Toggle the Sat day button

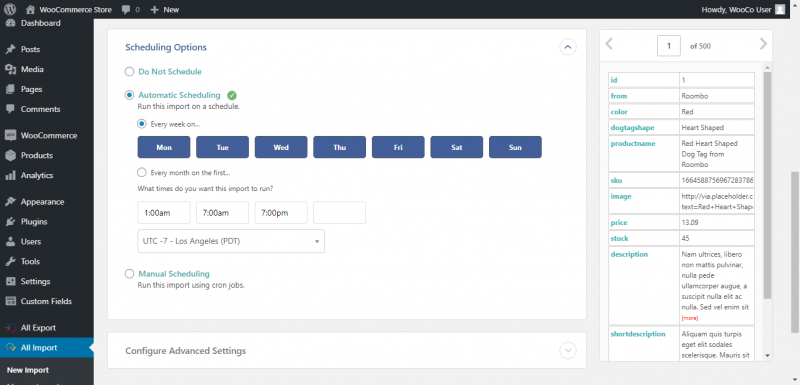click(457, 147)
